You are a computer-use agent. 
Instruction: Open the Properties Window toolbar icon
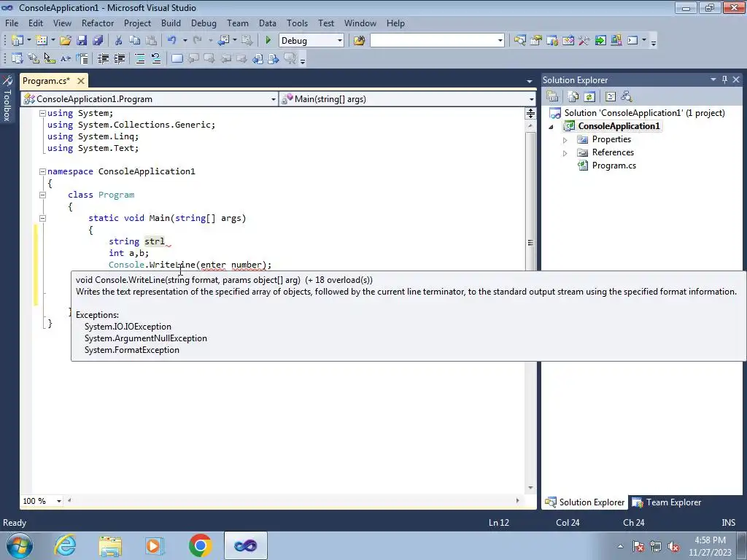pyautogui.click(x=536, y=41)
